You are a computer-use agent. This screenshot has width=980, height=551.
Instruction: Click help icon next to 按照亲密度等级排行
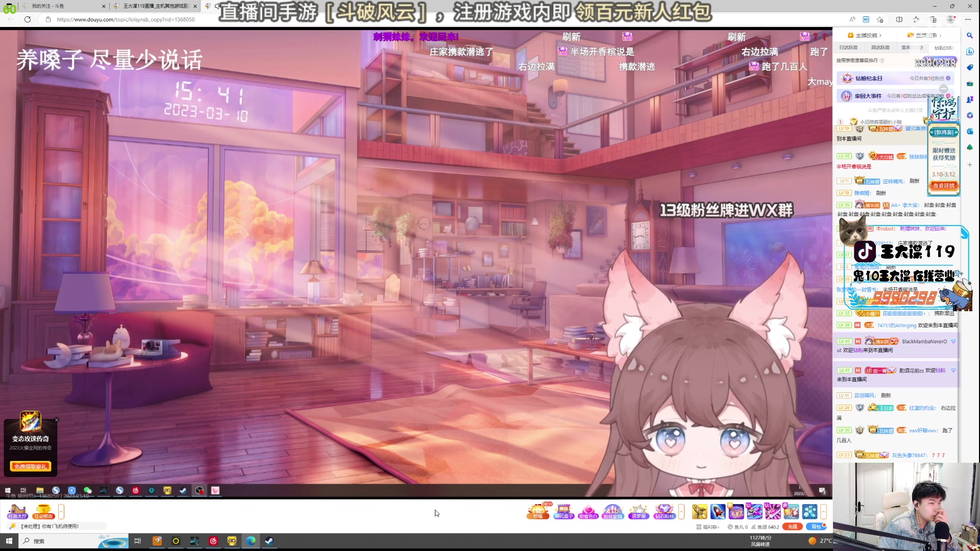point(882,60)
